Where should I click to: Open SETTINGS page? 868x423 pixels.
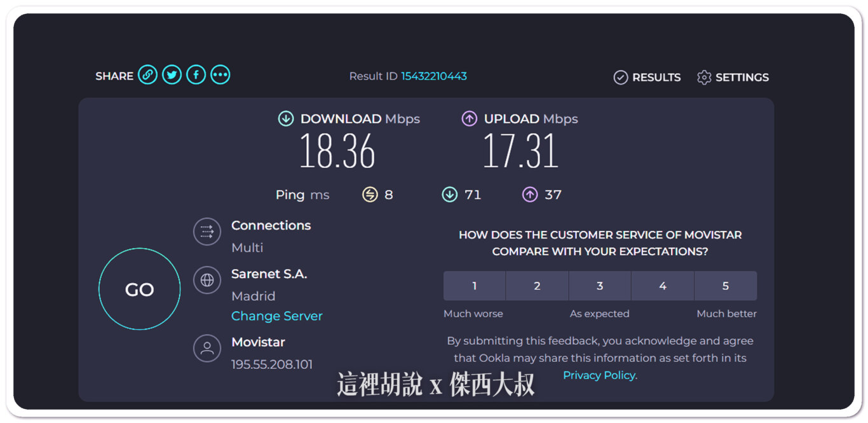coord(742,78)
